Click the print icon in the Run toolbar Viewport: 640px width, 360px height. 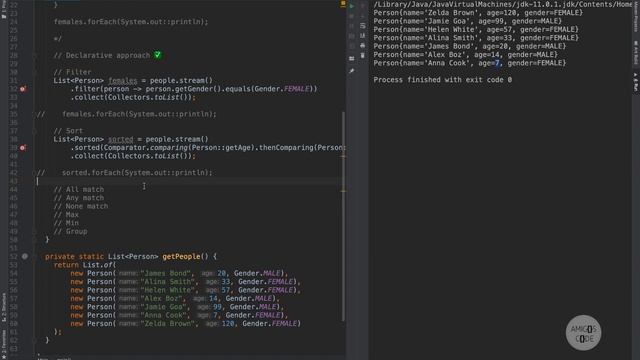(362, 46)
